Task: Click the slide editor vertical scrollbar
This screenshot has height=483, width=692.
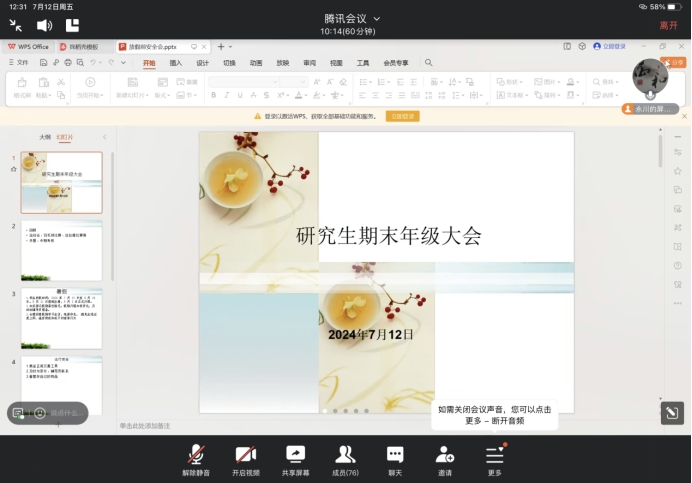Action: 660,149
